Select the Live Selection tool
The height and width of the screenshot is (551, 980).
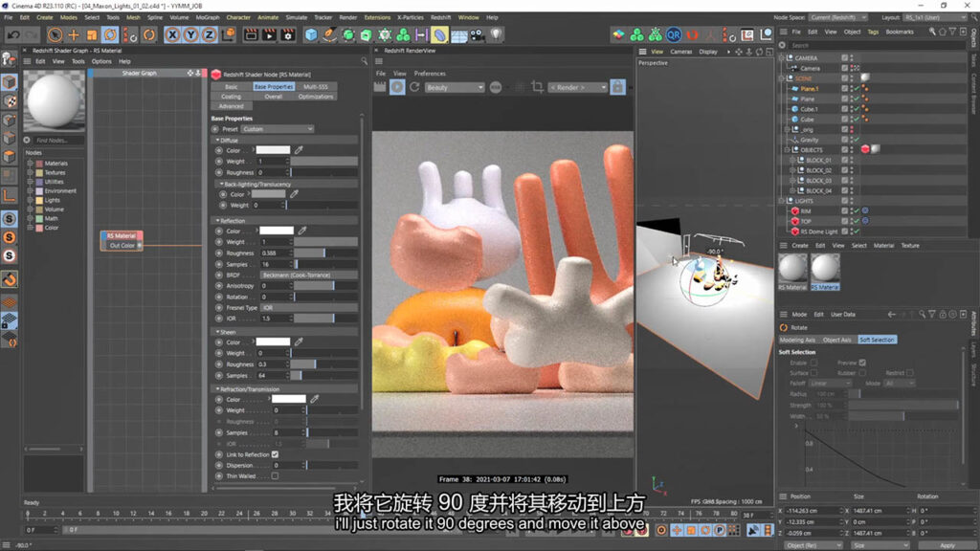pyautogui.click(x=55, y=35)
